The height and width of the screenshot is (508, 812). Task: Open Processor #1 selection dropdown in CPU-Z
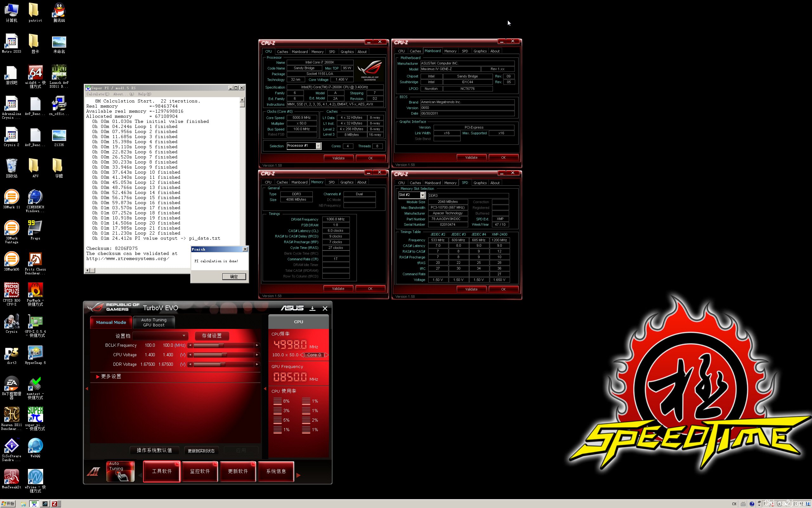point(318,146)
